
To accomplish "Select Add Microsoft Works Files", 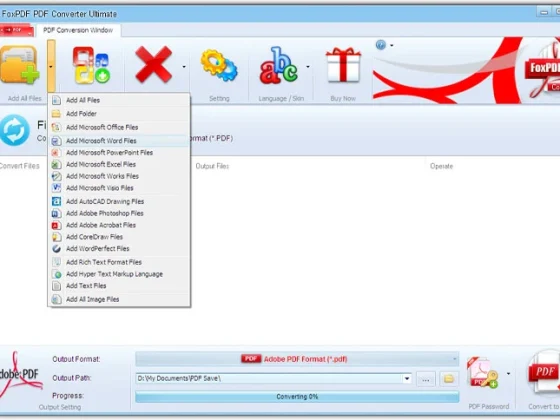I will (x=118, y=176).
